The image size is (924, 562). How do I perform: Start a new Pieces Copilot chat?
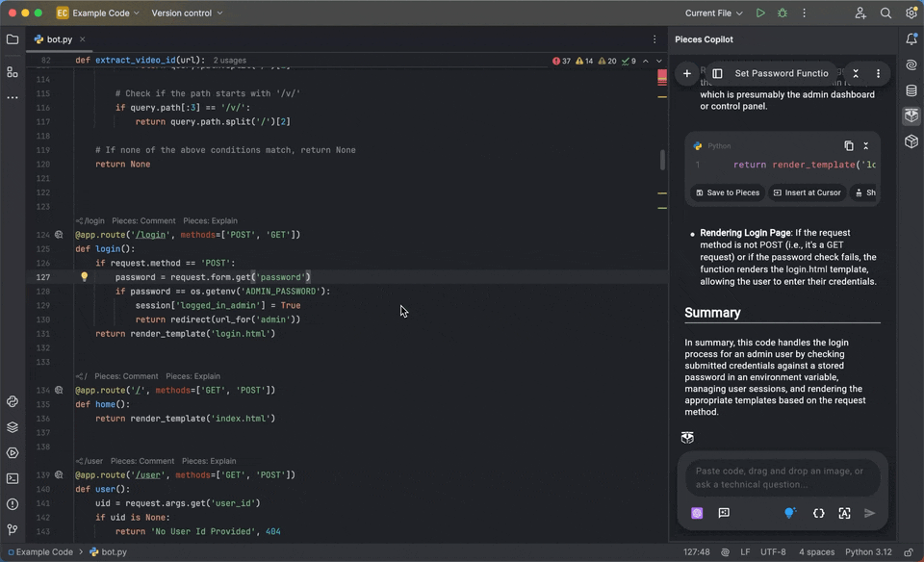686,74
